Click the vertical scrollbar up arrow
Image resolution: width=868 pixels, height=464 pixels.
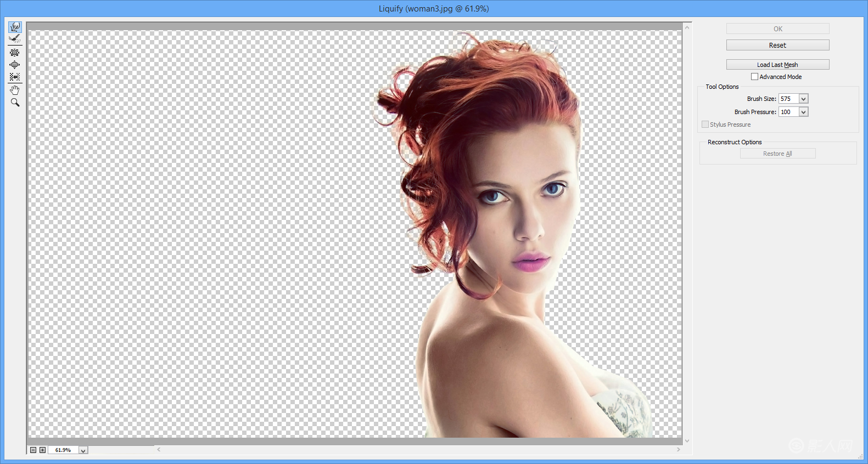(687, 27)
